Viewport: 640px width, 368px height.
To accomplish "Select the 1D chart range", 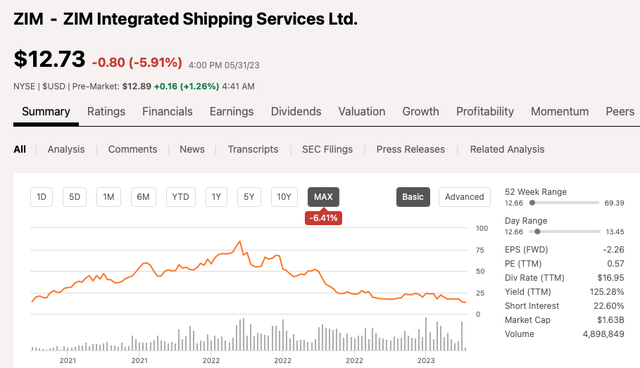I will pos(42,197).
